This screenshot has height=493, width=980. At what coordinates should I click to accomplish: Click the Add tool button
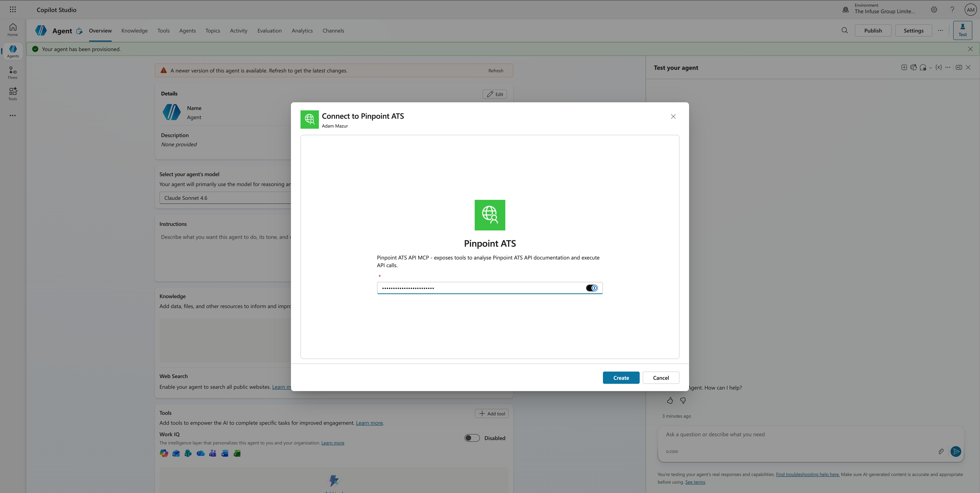(x=492, y=413)
